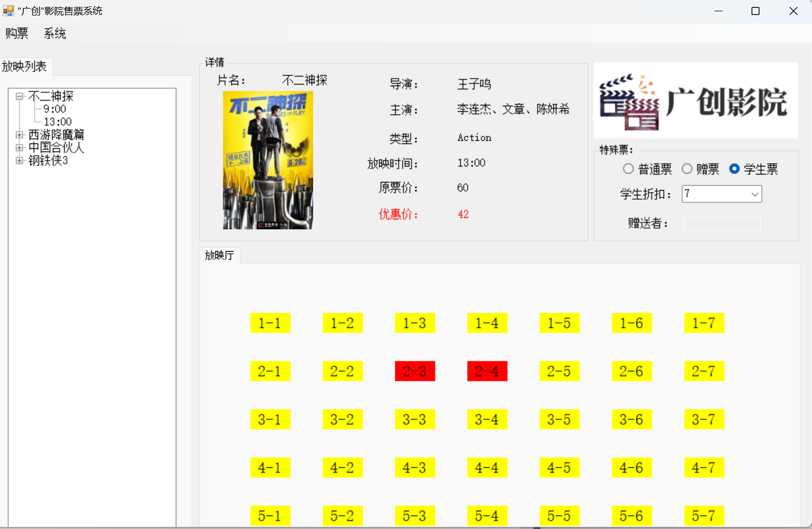Maximize the ticketing system window
The width and height of the screenshot is (812, 529).
[755, 11]
